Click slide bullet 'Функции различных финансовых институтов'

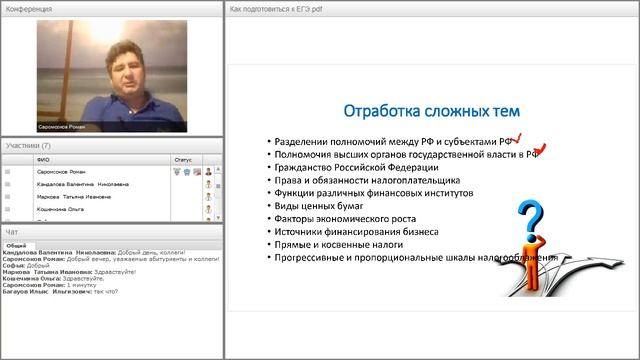point(374,193)
